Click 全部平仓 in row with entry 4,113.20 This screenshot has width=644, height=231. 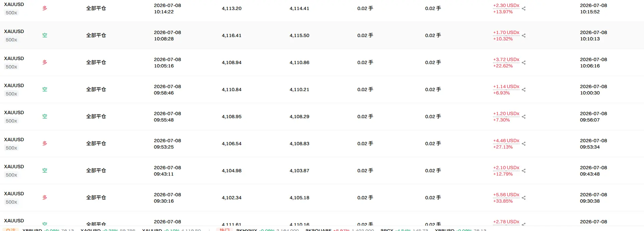[x=96, y=8]
